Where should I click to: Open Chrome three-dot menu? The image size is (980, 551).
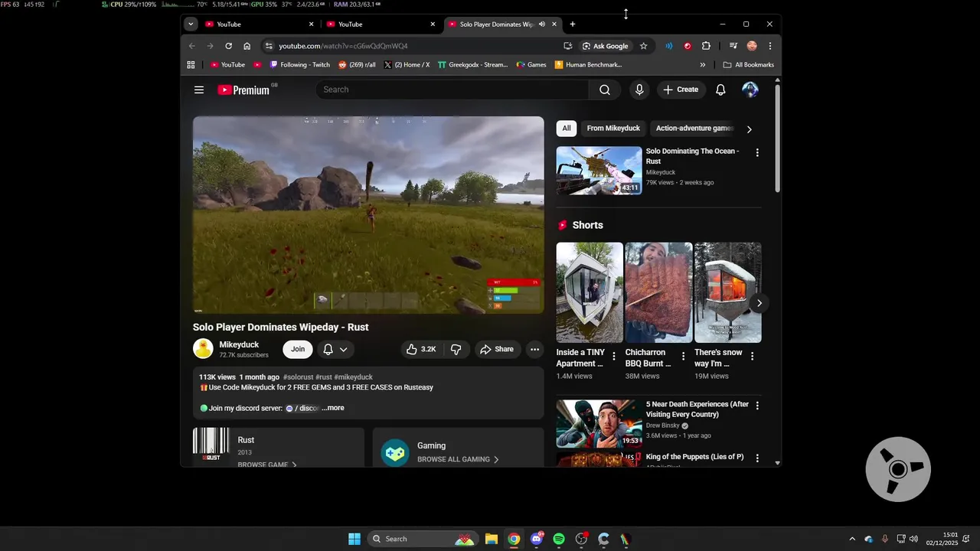(x=769, y=46)
